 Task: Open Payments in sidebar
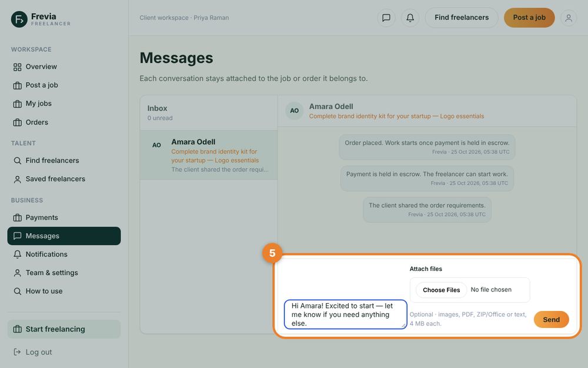pos(64,217)
